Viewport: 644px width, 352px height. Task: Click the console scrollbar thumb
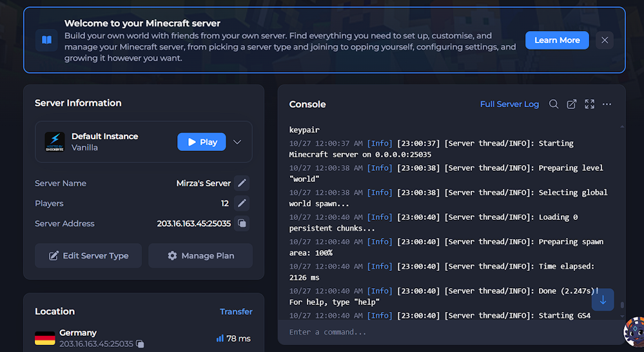coord(622,305)
